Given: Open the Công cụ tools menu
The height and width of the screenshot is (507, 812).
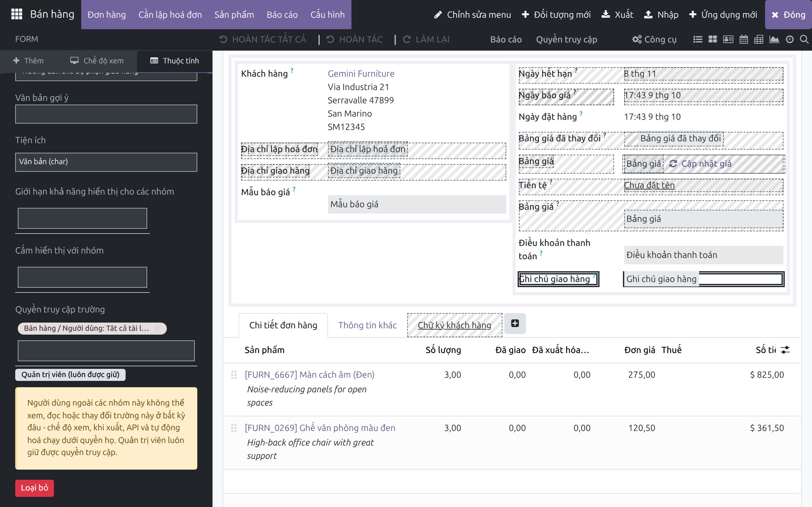Looking at the screenshot, I should [654, 39].
